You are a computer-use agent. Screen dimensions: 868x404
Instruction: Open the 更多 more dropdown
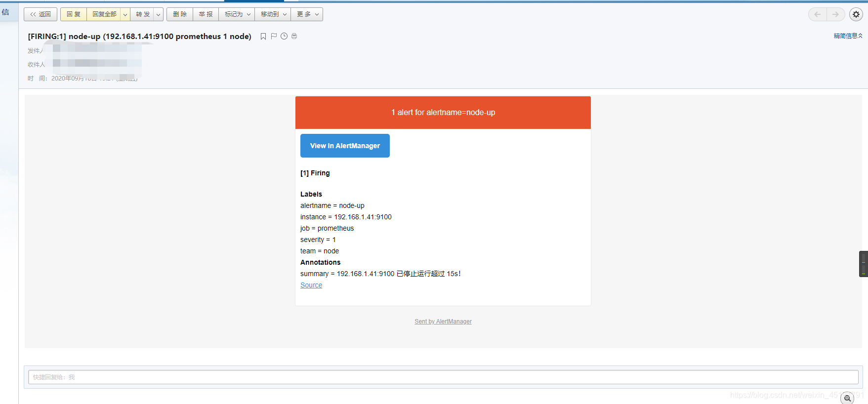click(x=307, y=14)
